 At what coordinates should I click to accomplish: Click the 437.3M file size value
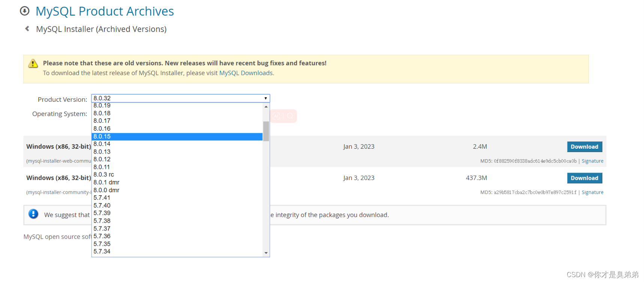[x=476, y=178]
